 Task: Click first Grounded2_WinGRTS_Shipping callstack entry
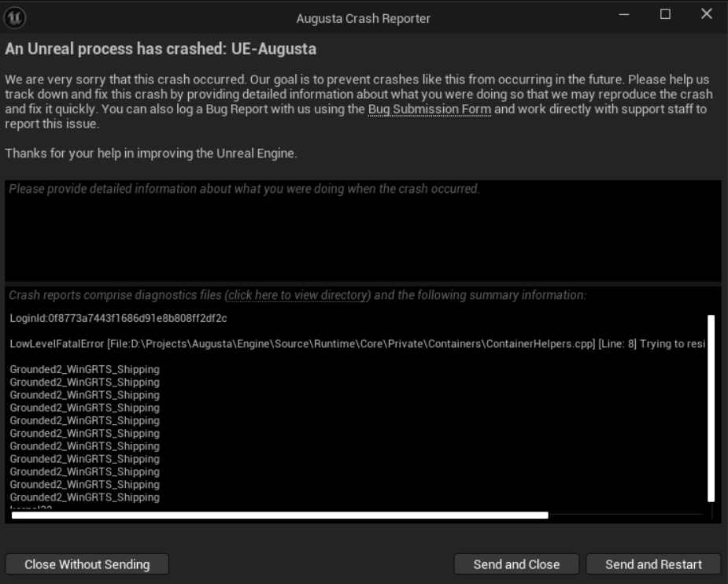coord(84,370)
